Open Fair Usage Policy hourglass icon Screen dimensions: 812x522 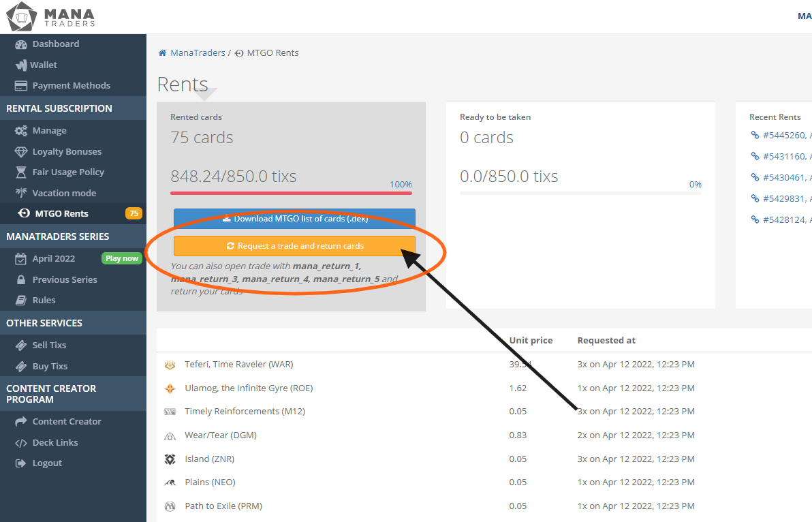[x=20, y=172]
